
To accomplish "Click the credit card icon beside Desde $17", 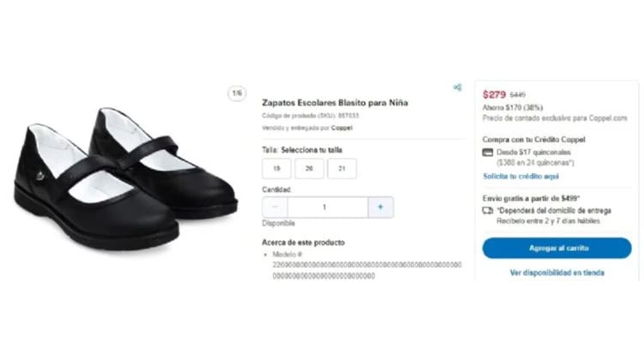I will point(488,152).
